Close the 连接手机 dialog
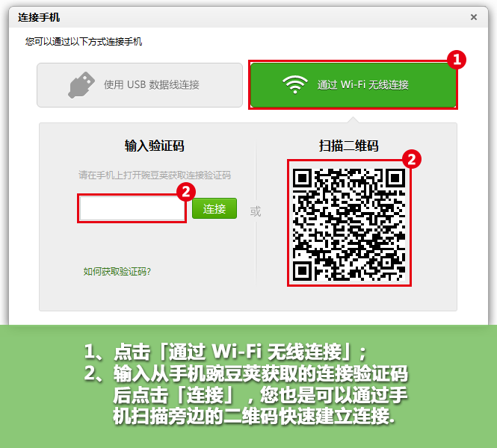Image resolution: width=497 pixels, height=448 pixels. click(x=474, y=17)
